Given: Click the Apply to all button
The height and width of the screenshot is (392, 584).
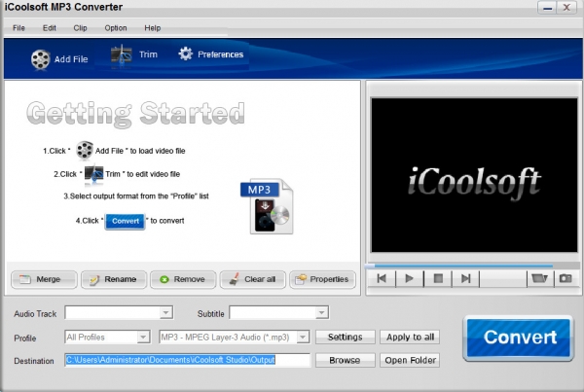Looking at the screenshot, I should 410,338.
